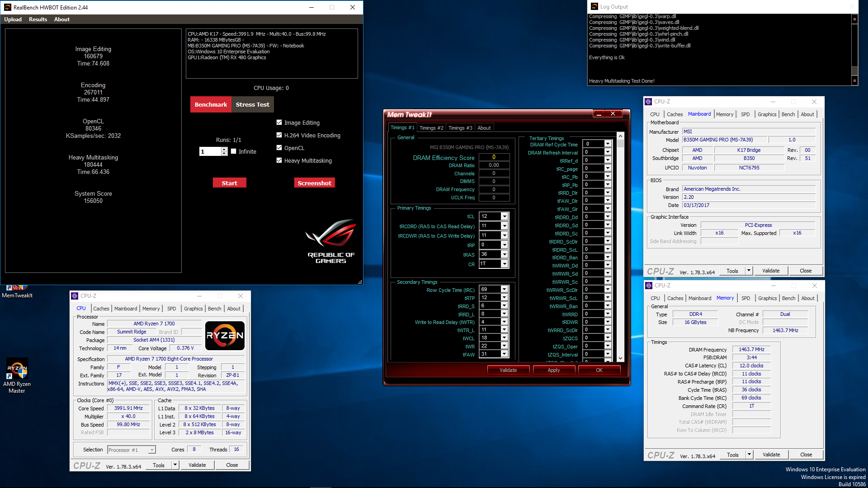Image resolution: width=868 pixels, height=488 pixels.
Task: Close the CPU-Z Mainboard window
Action: (x=814, y=102)
